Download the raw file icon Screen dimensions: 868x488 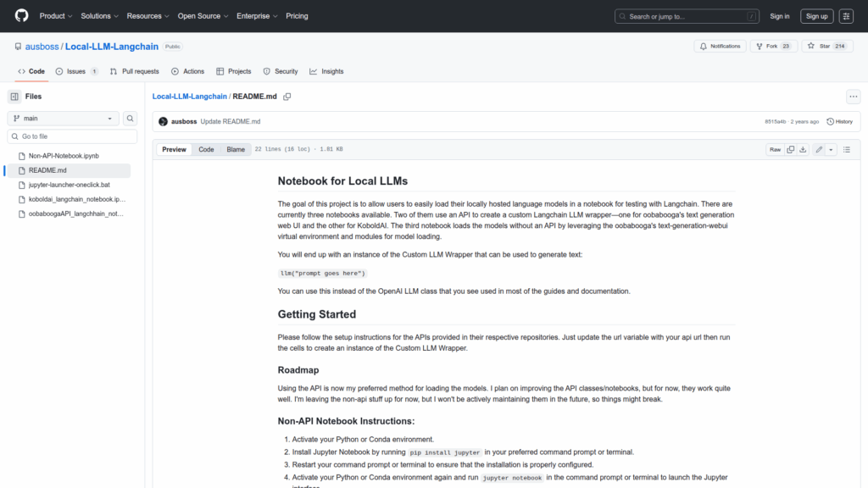point(803,149)
